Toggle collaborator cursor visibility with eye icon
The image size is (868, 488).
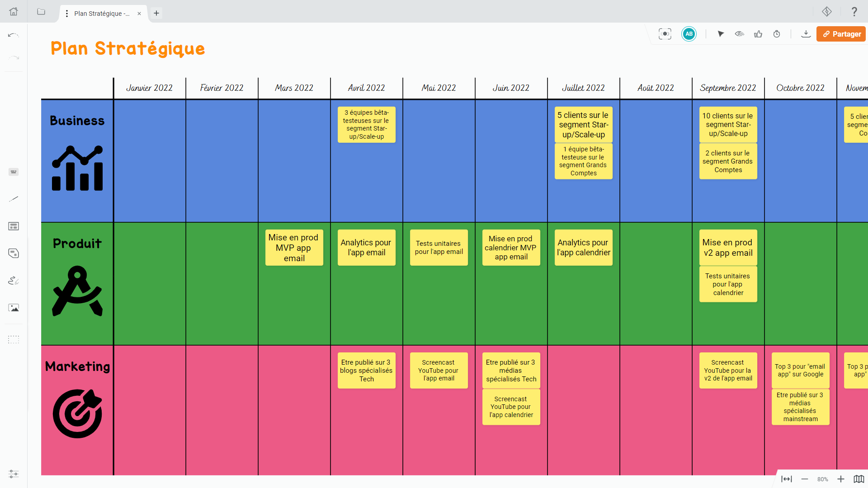pos(739,34)
